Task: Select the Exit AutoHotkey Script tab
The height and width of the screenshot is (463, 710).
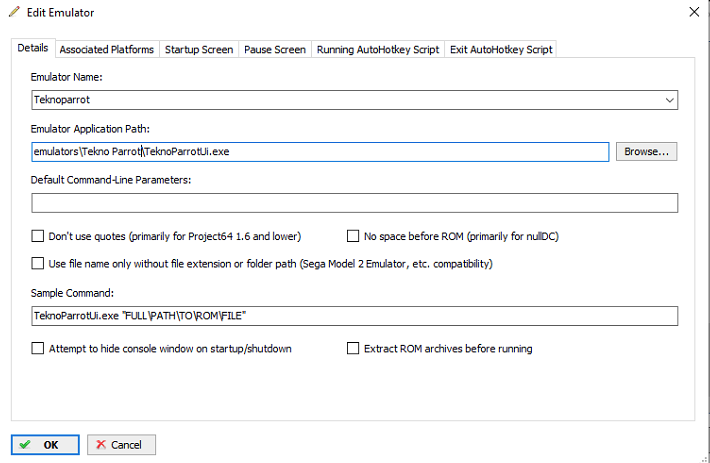Action: (501, 49)
